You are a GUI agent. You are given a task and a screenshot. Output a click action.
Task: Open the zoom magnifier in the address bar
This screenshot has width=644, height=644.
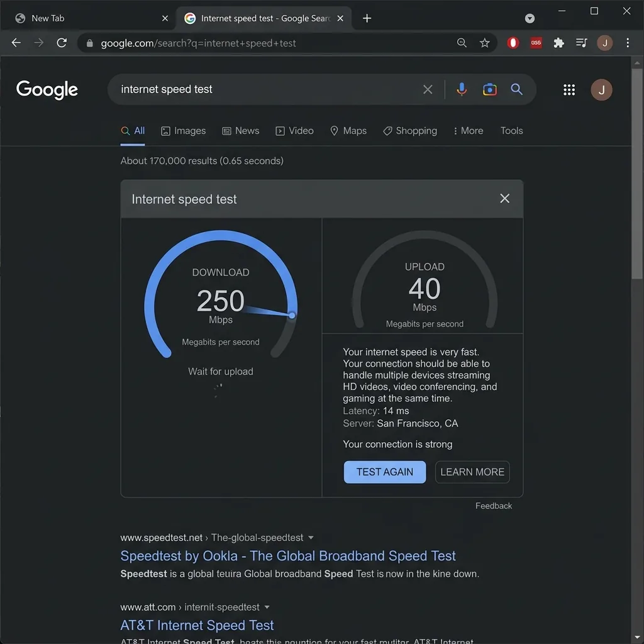pyautogui.click(x=462, y=43)
